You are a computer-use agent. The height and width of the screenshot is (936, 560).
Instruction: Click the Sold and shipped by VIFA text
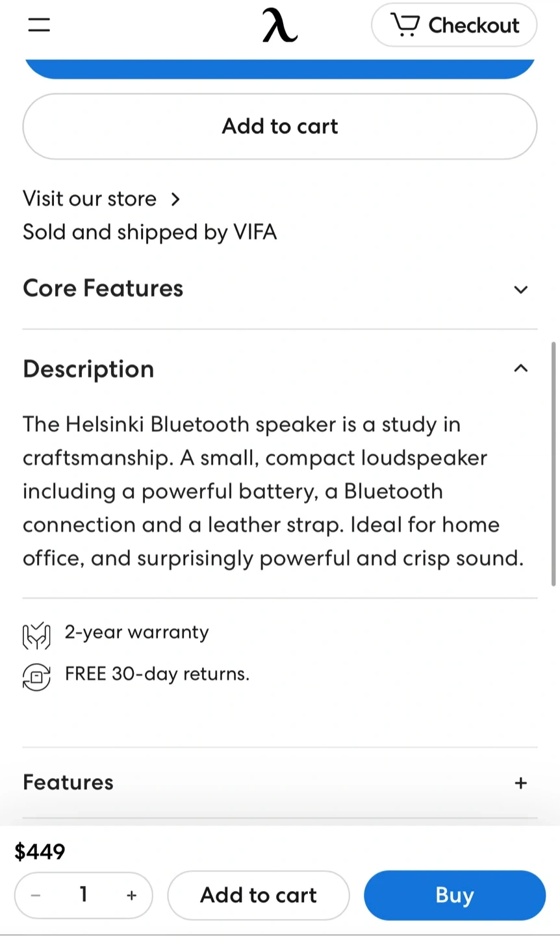150,232
